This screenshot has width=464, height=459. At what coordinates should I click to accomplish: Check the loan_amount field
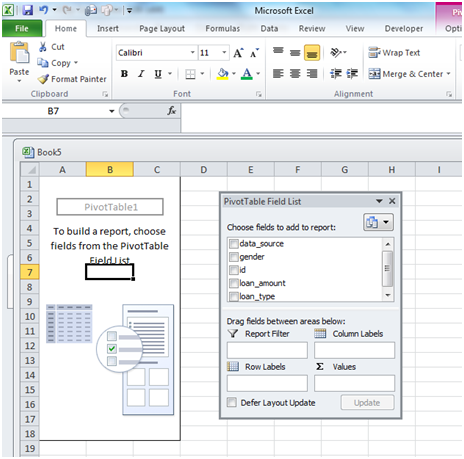pos(234,283)
